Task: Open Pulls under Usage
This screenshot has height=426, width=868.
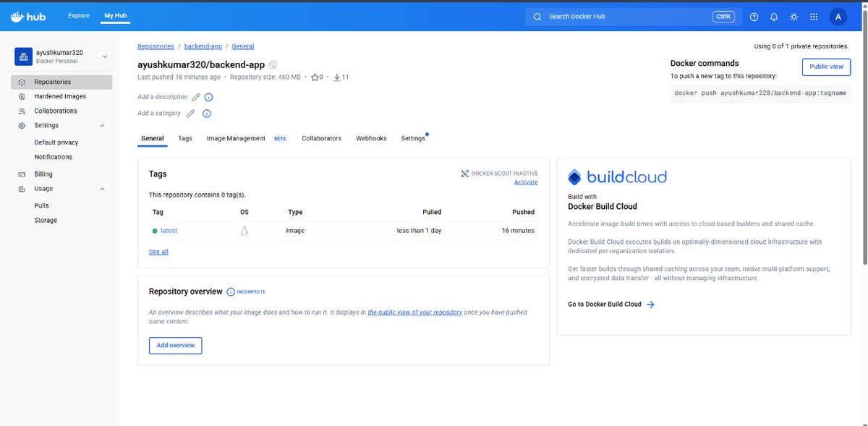Action: (x=41, y=206)
